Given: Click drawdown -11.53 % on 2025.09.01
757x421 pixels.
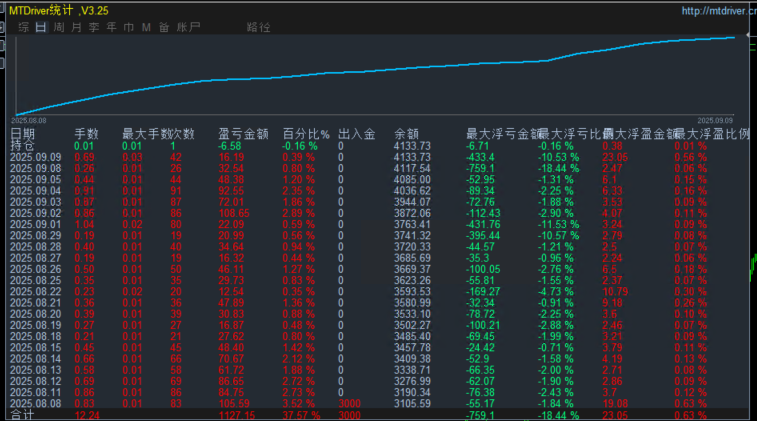Looking at the screenshot, I should click(x=559, y=225).
